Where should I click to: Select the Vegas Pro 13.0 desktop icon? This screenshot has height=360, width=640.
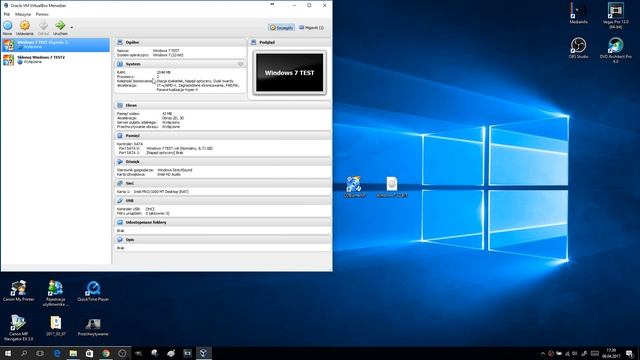click(616, 16)
